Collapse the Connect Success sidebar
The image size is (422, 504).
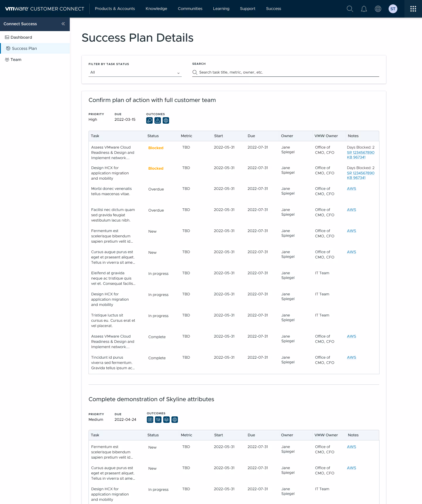click(x=63, y=24)
